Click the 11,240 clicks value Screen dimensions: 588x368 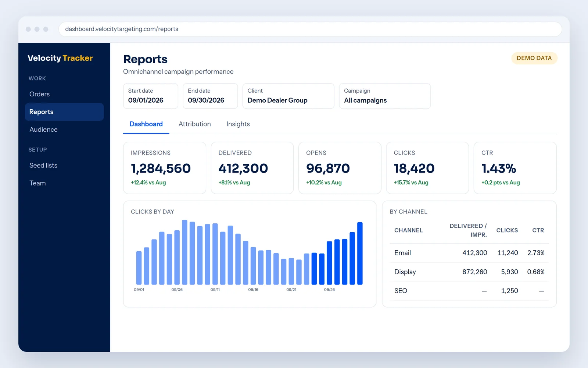tap(508, 253)
